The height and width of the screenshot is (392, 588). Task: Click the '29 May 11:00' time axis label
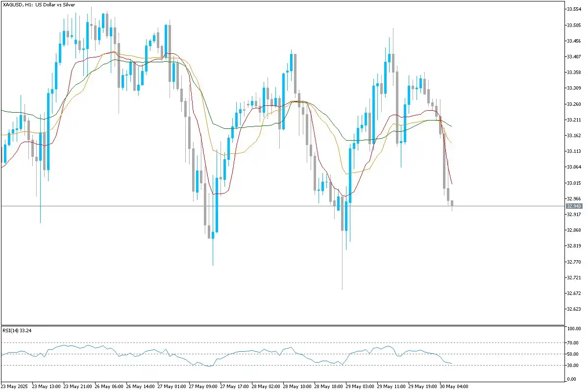[x=391, y=387]
